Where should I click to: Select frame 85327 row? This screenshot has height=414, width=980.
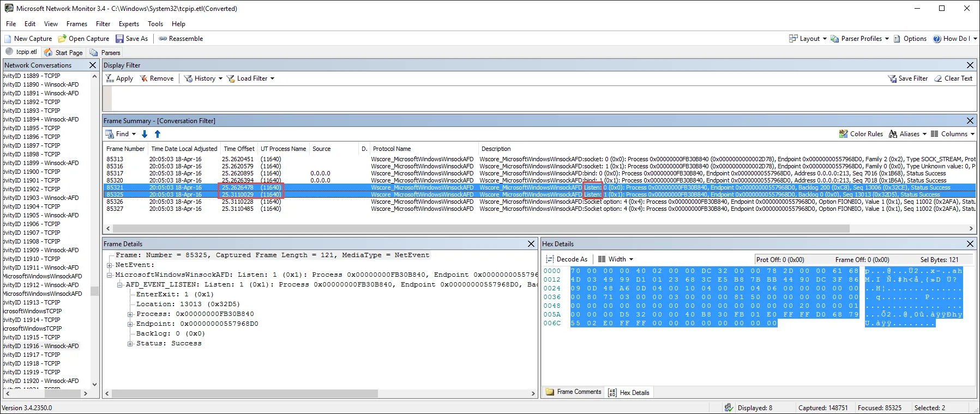pyautogui.click(x=539, y=209)
